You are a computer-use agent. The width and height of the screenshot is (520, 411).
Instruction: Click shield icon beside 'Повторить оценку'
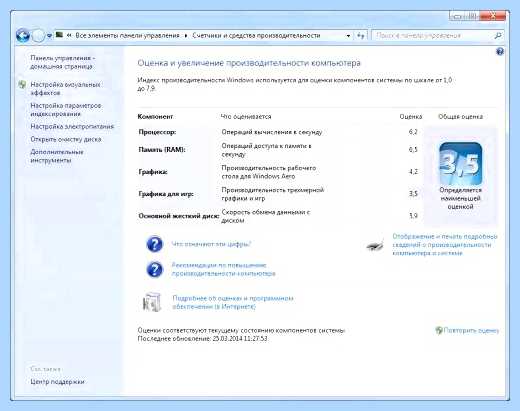pyautogui.click(x=439, y=330)
